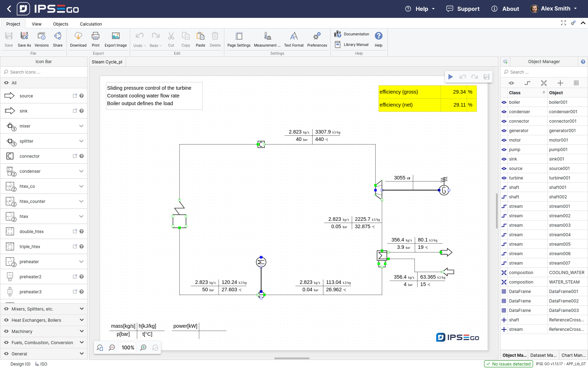
Task: Toggle the Design (0) status indicator
Action: click(20, 364)
